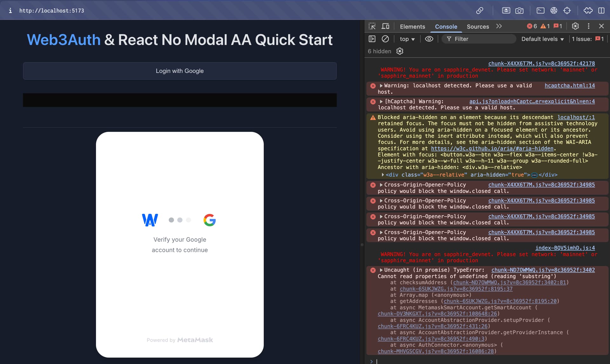The image size is (610, 364).
Task: Activate the inspect element picker
Action: pyautogui.click(x=372, y=26)
